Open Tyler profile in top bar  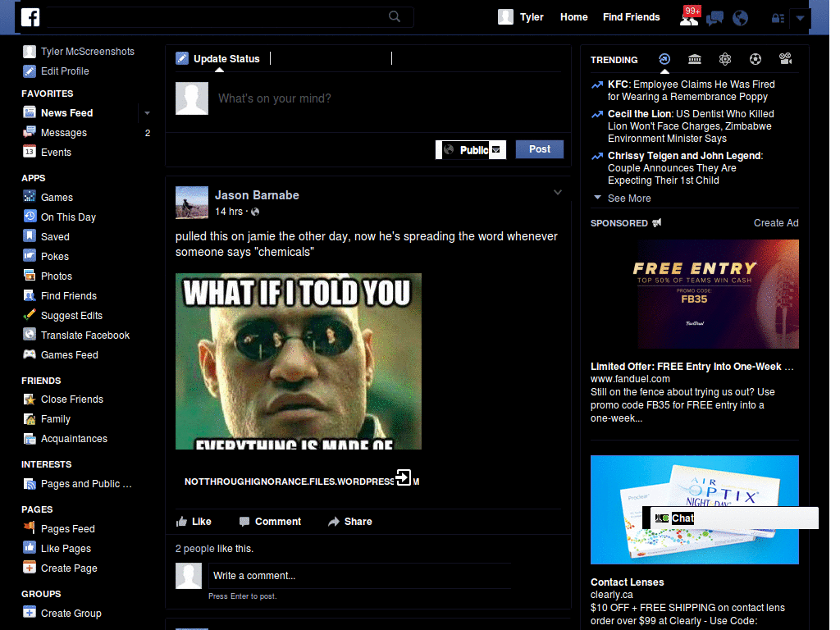521,17
